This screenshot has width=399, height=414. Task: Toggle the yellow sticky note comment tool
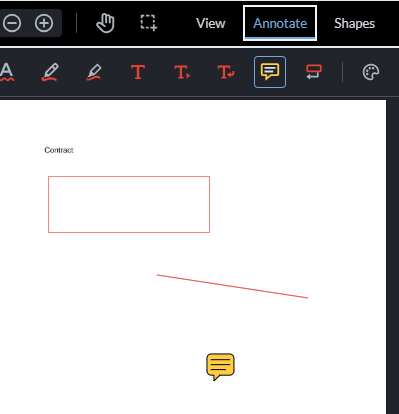pos(270,72)
